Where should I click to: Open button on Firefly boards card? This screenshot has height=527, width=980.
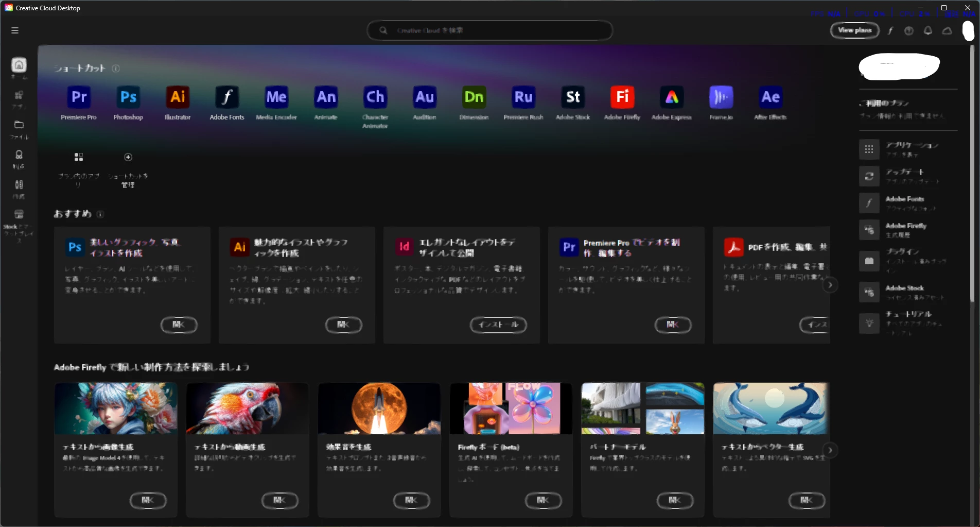point(543,500)
